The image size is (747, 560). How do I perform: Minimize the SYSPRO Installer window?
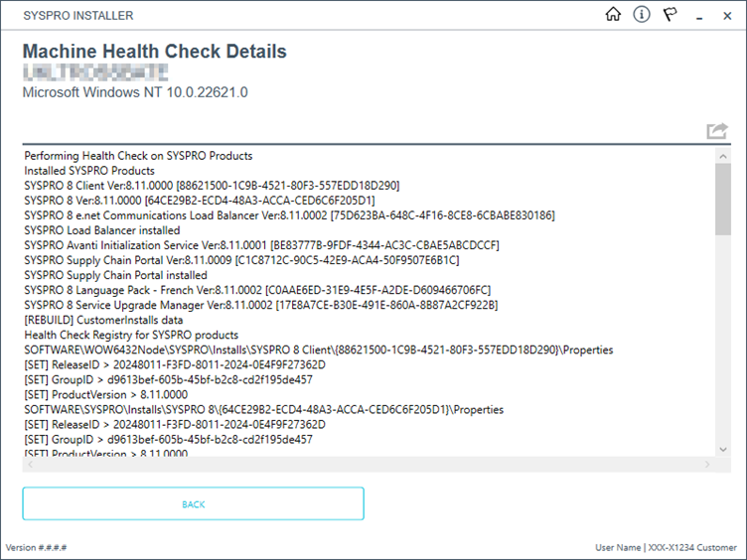coord(701,16)
